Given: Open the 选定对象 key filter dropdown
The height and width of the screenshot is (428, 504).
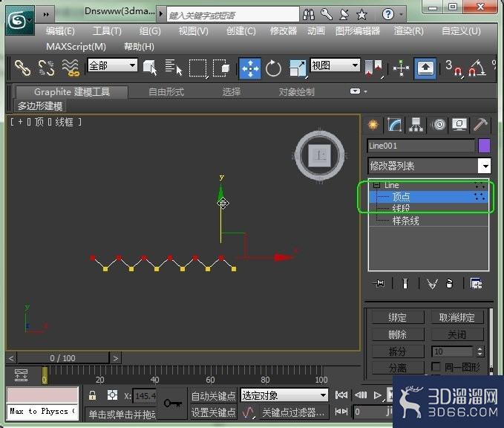Looking at the screenshot, I should click(x=284, y=395).
